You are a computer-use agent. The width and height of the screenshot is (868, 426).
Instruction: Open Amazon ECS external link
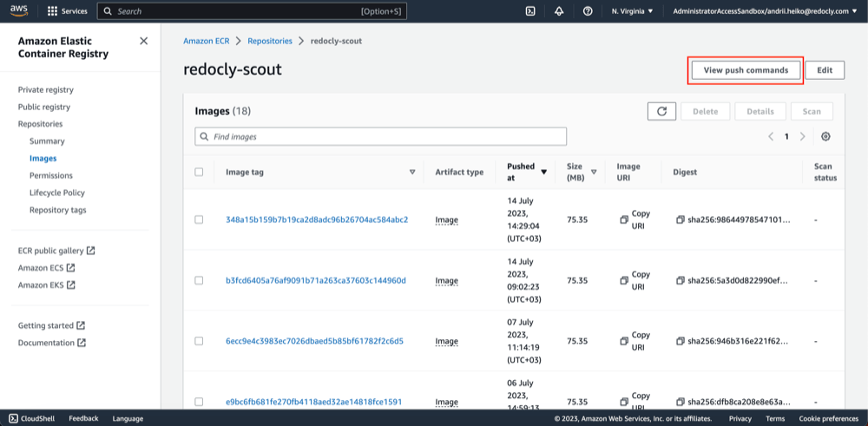tap(47, 268)
